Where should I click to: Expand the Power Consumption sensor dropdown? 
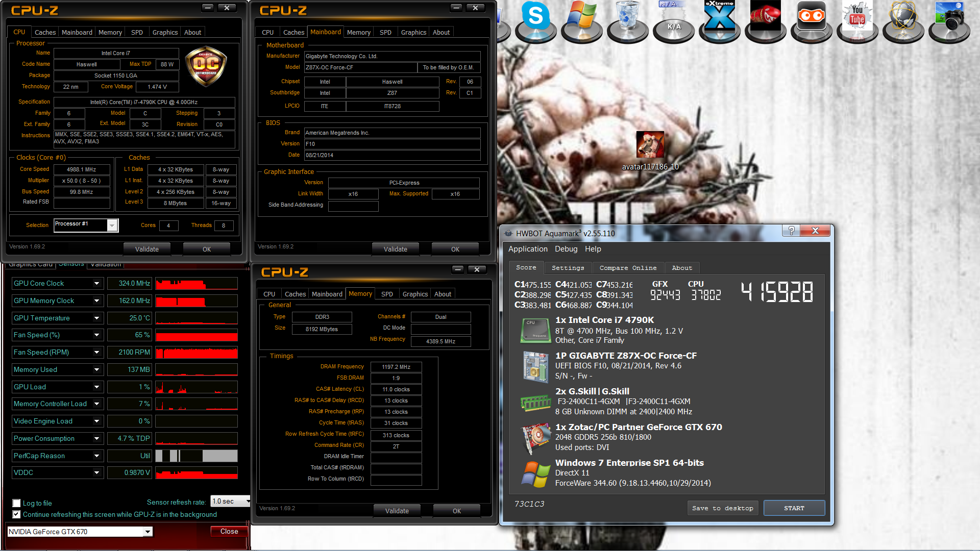coord(96,439)
